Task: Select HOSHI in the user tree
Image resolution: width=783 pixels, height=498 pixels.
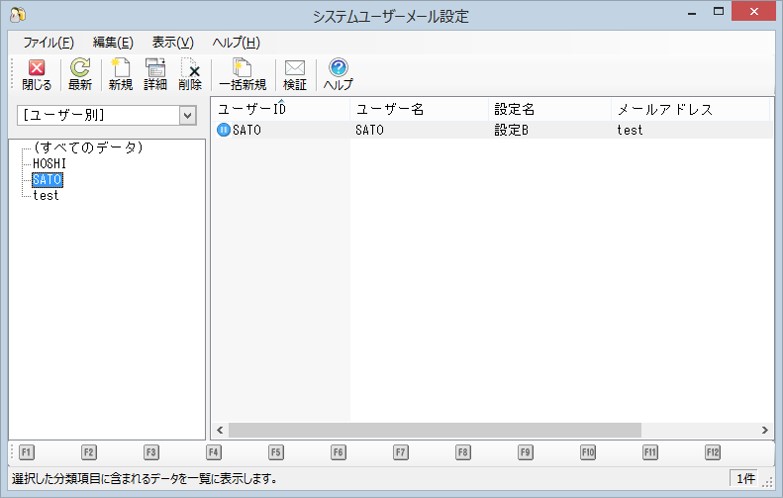Action: pyautogui.click(x=49, y=163)
